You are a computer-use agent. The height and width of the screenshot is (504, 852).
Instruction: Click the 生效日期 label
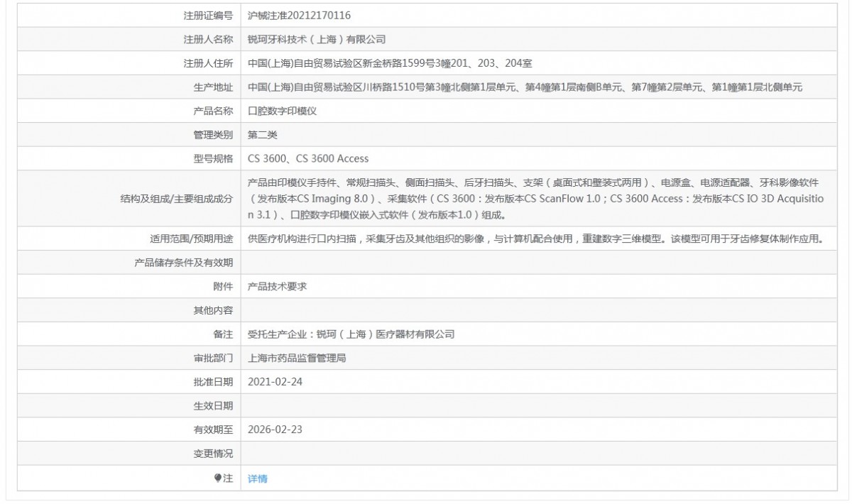213,406
